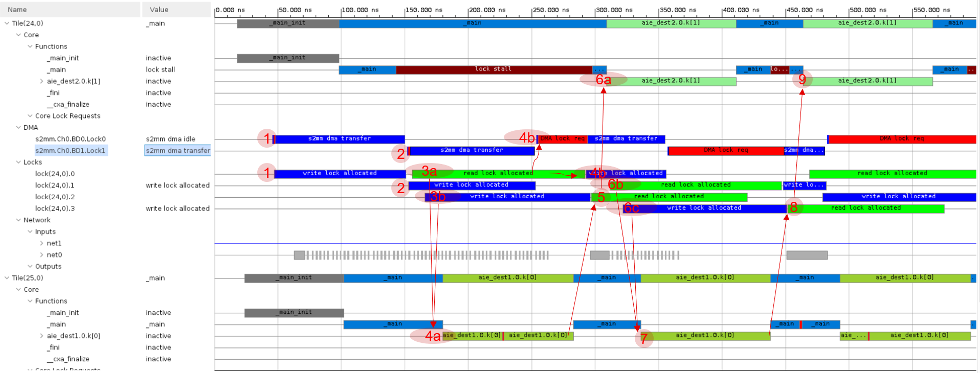Collapse the Network group
This screenshot has width=980, height=373.
(19, 220)
